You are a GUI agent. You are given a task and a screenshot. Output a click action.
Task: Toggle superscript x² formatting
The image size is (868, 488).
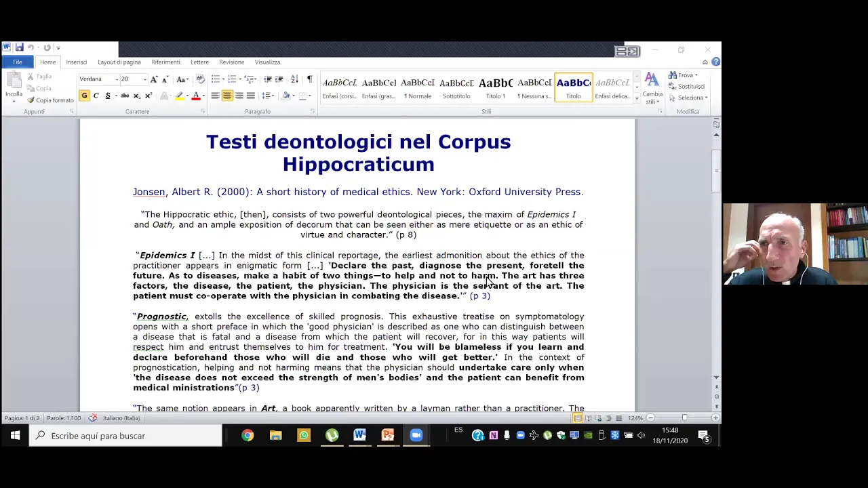[x=148, y=96]
